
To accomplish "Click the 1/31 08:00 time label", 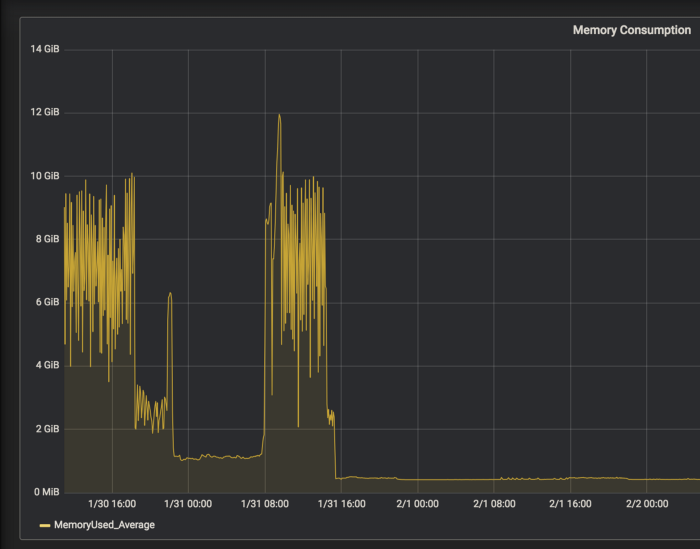I will 265,504.
